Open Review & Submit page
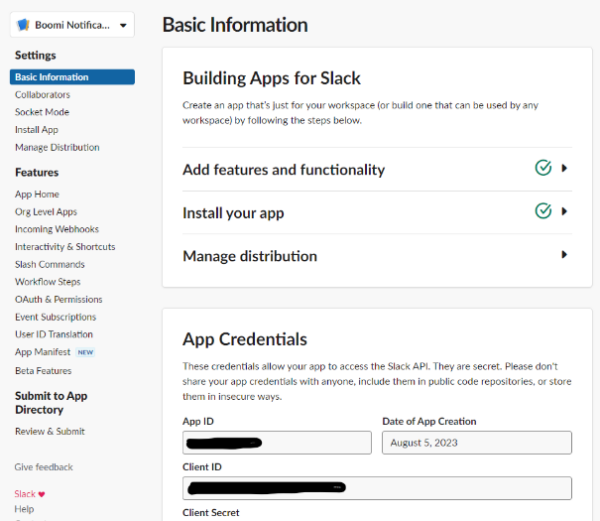 pyautogui.click(x=50, y=431)
